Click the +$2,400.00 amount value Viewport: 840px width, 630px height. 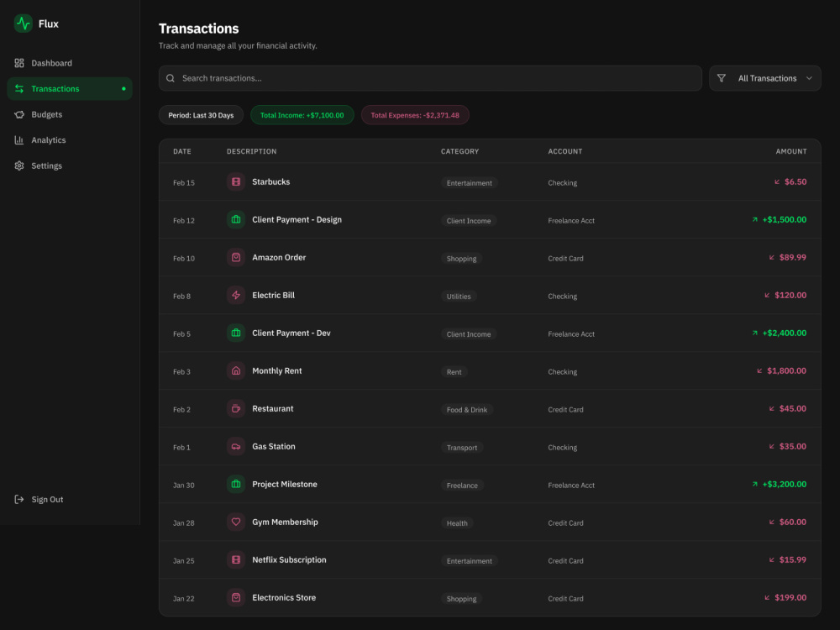(785, 333)
